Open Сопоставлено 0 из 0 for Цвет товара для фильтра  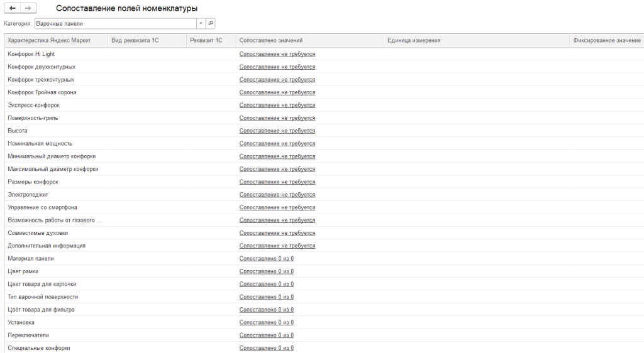point(267,310)
